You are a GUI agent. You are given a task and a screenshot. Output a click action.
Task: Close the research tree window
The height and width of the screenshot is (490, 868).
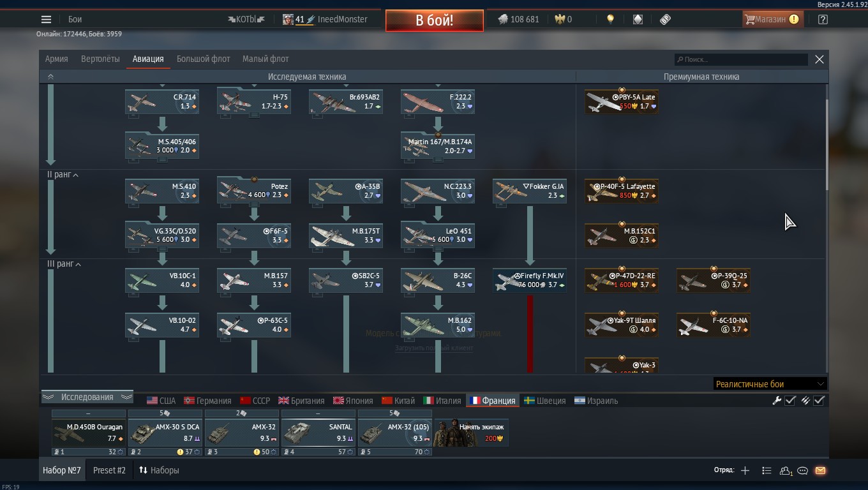tap(819, 59)
